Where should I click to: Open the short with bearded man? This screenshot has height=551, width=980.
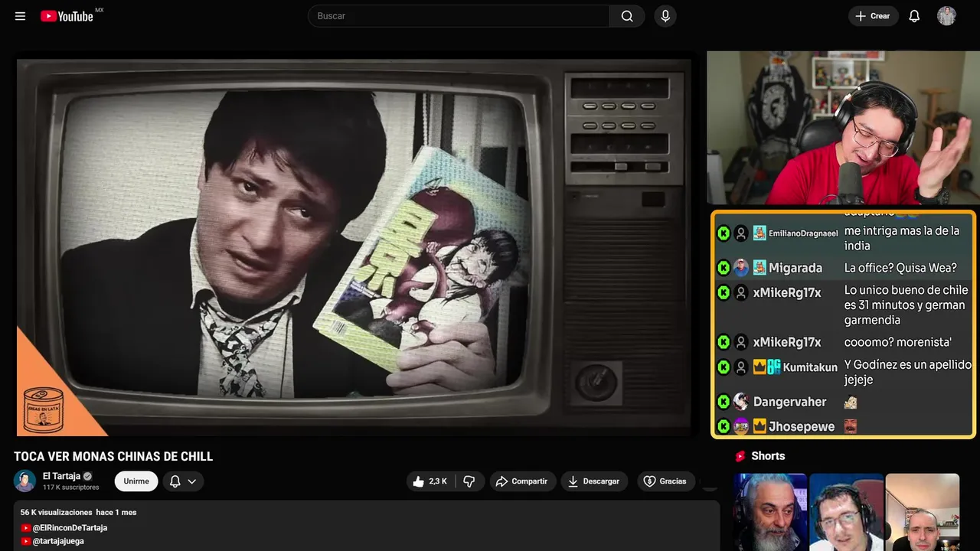[770, 512]
